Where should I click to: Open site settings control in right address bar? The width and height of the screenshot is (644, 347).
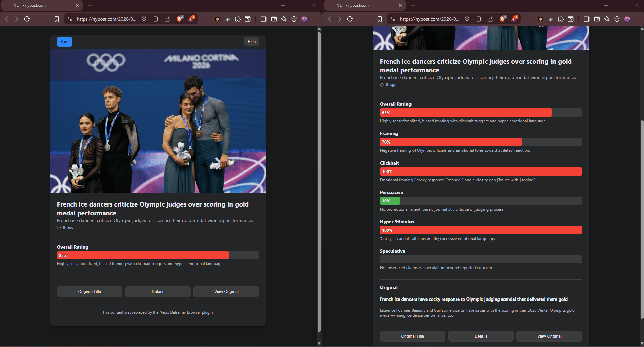tap(393, 19)
